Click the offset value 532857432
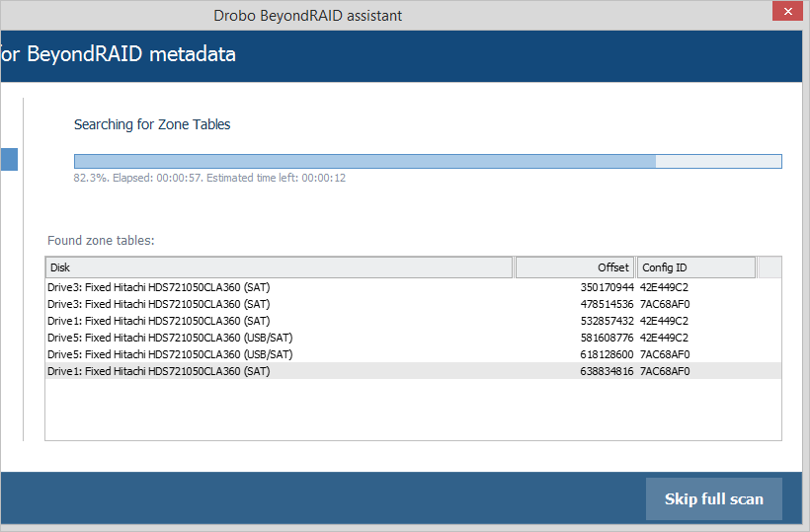The width and height of the screenshot is (810, 532). pos(607,321)
